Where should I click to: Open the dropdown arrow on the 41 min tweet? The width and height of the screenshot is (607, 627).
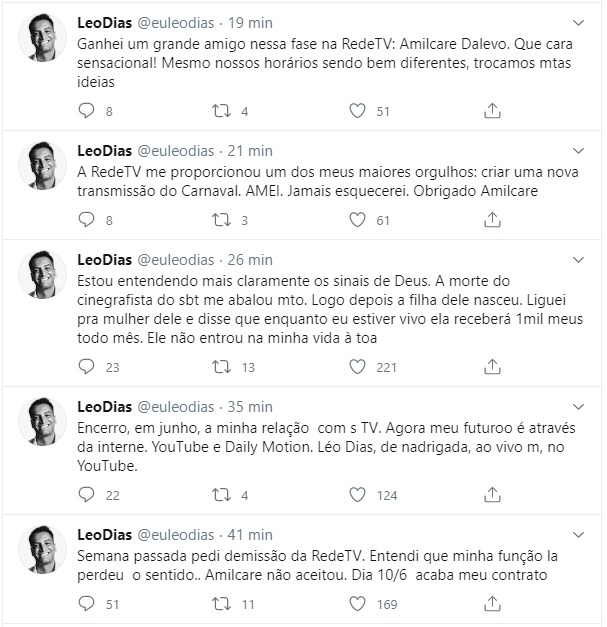pos(579,534)
